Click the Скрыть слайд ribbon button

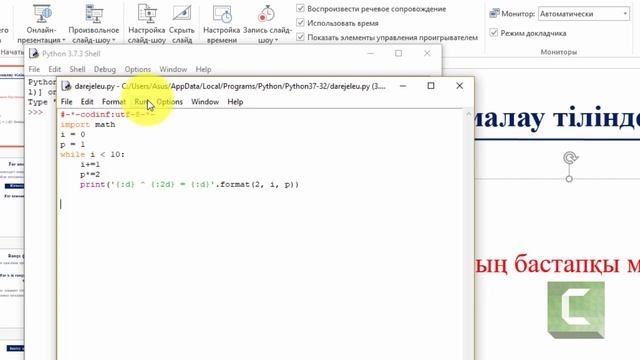(x=182, y=24)
